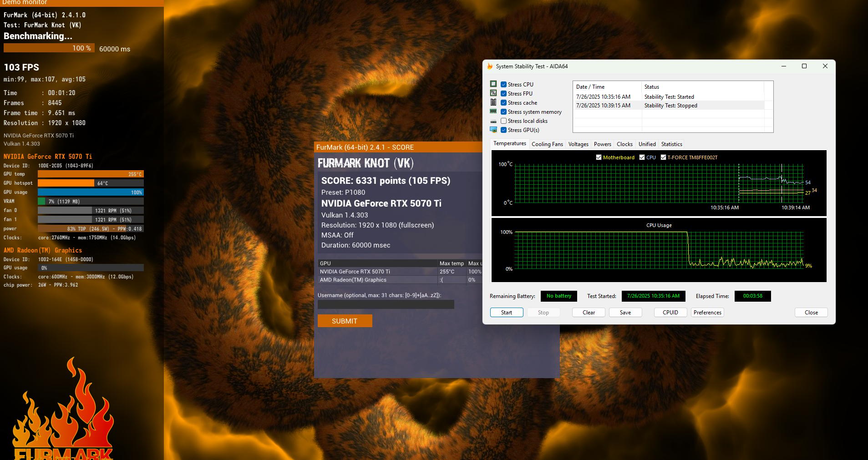Click the Status column header
The width and height of the screenshot is (868, 460).
coord(703,86)
